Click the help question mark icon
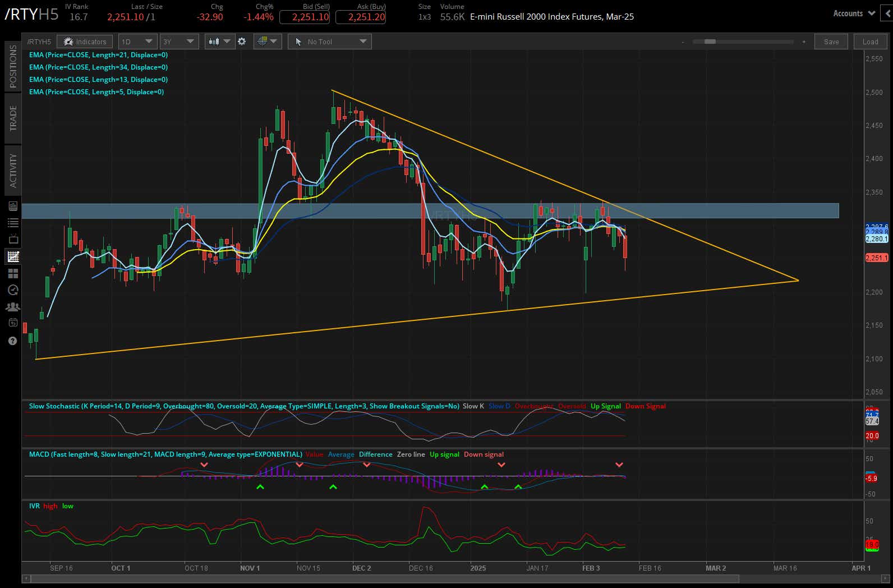Image resolution: width=893 pixels, height=588 pixels. pyautogui.click(x=13, y=341)
